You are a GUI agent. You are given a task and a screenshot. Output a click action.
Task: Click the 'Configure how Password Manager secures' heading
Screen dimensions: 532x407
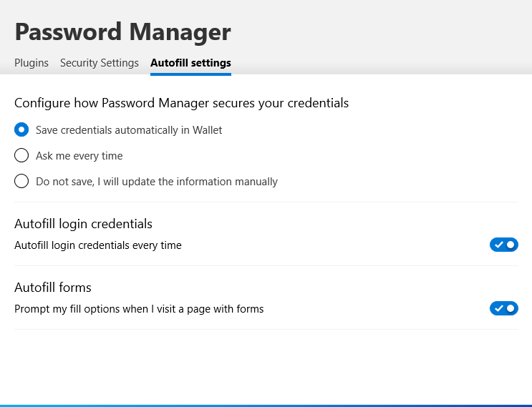click(x=181, y=103)
